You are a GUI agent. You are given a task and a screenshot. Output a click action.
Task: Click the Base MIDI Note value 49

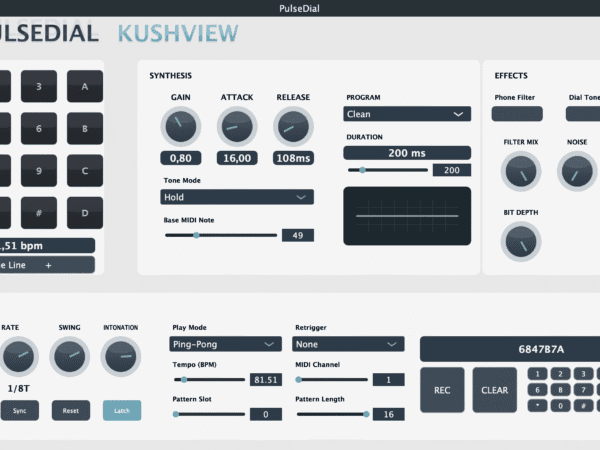pyautogui.click(x=298, y=235)
